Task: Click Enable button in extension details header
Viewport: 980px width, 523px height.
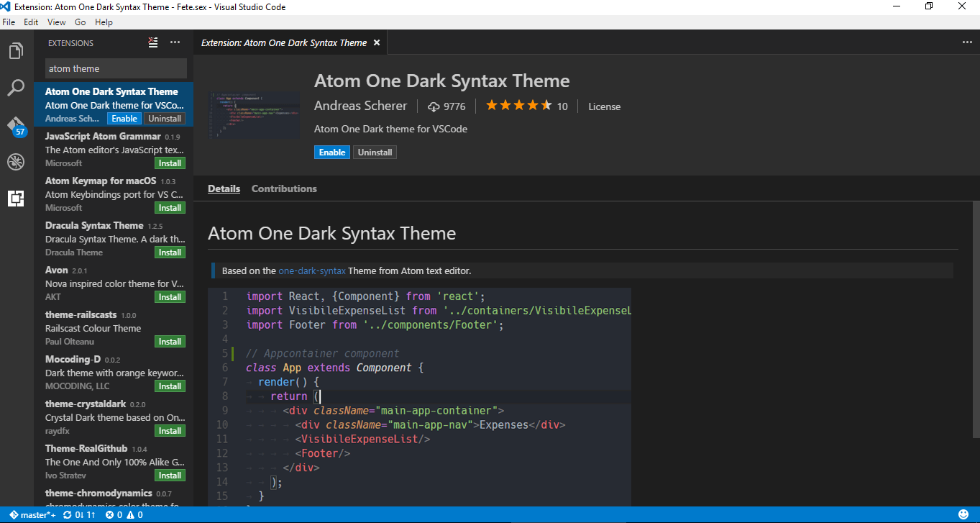Action: (x=332, y=153)
